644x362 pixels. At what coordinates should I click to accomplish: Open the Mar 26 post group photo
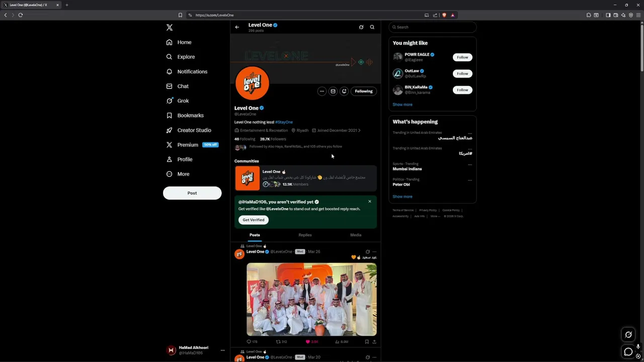[x=311, y=299]
